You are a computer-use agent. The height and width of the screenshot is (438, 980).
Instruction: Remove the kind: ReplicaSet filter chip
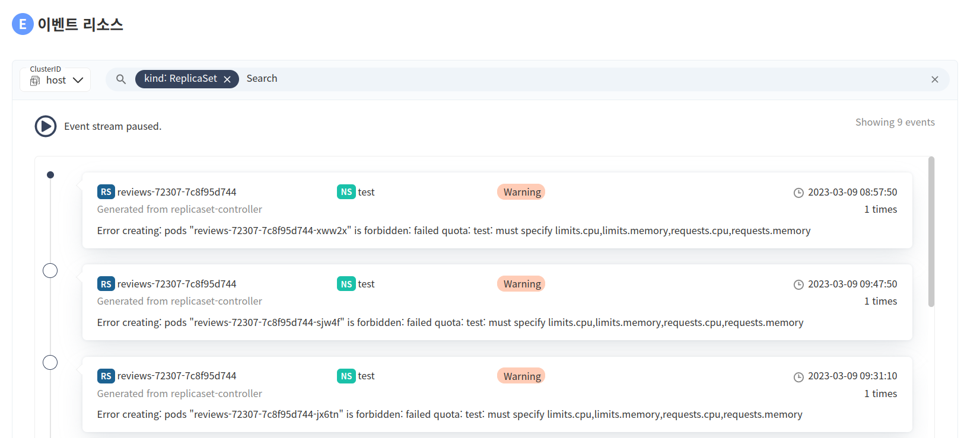227,79
